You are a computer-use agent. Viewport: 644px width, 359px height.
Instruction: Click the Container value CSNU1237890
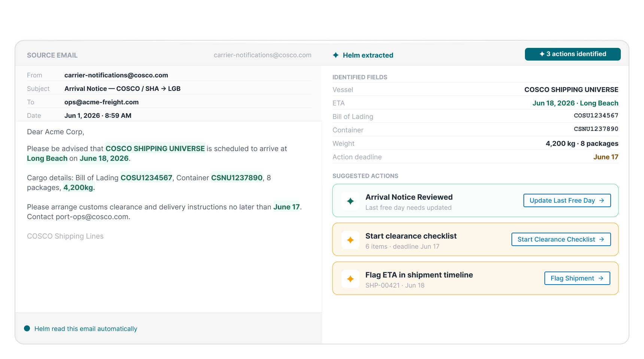pos(596,129)
